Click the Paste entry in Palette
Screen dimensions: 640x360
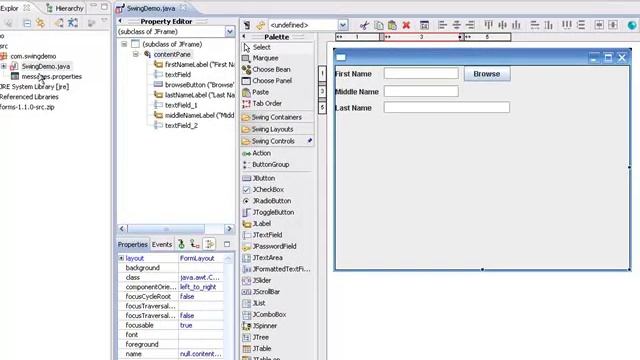coord(256,92)
